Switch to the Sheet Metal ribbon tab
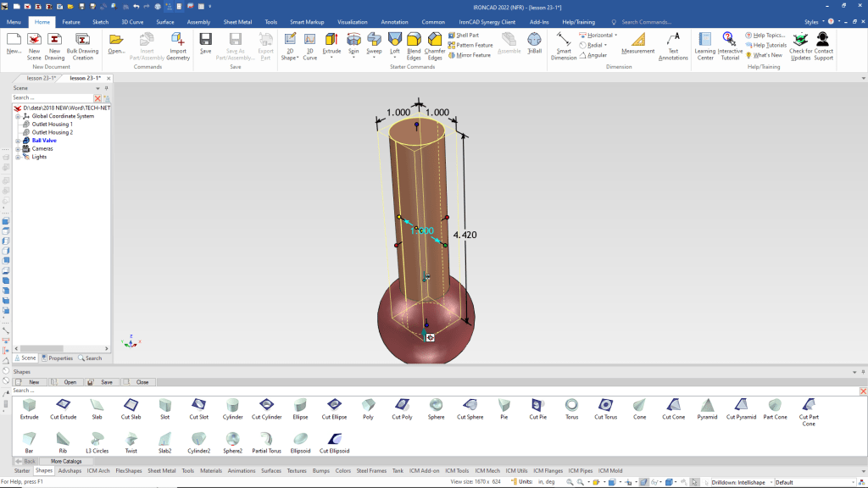The height and width of the screenshot is (488, 868). coord(237,22)
